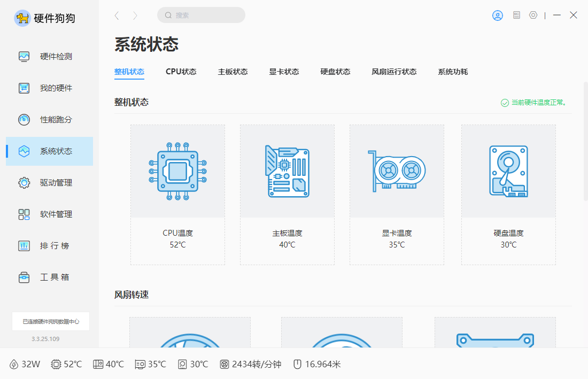Open 性能跑分 benchmark in the sidebar

[x=49, y=120]
